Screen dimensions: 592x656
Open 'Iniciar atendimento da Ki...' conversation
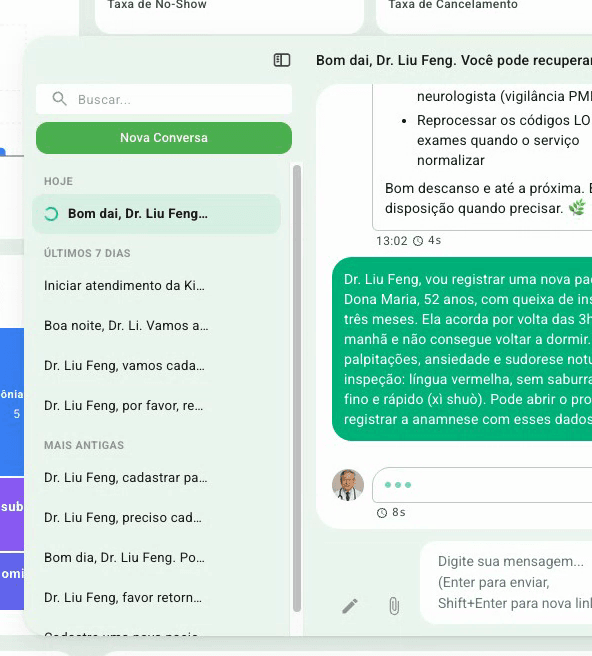pyautogui.click(x=156, y=286)
